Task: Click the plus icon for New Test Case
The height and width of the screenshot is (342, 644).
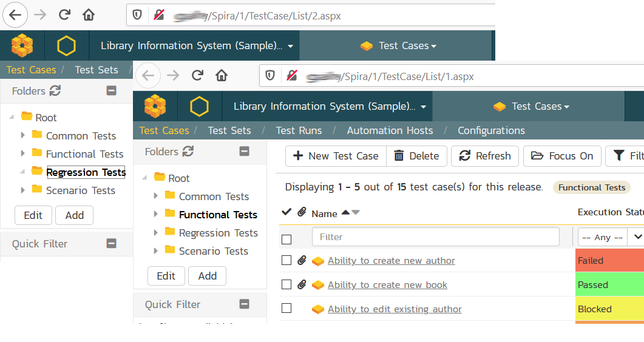Action: click(x=298, y=156)
